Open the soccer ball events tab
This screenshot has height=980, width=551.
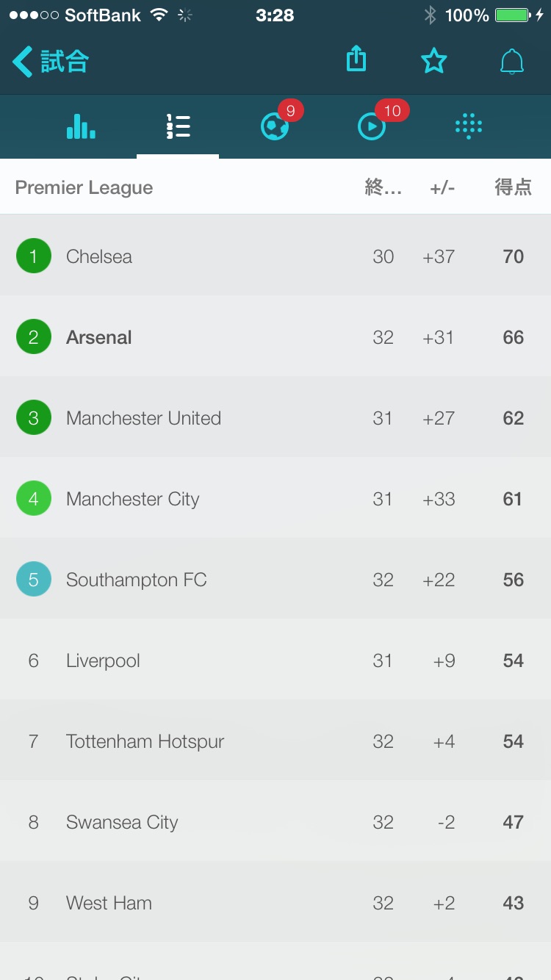(x=275, y=127)
